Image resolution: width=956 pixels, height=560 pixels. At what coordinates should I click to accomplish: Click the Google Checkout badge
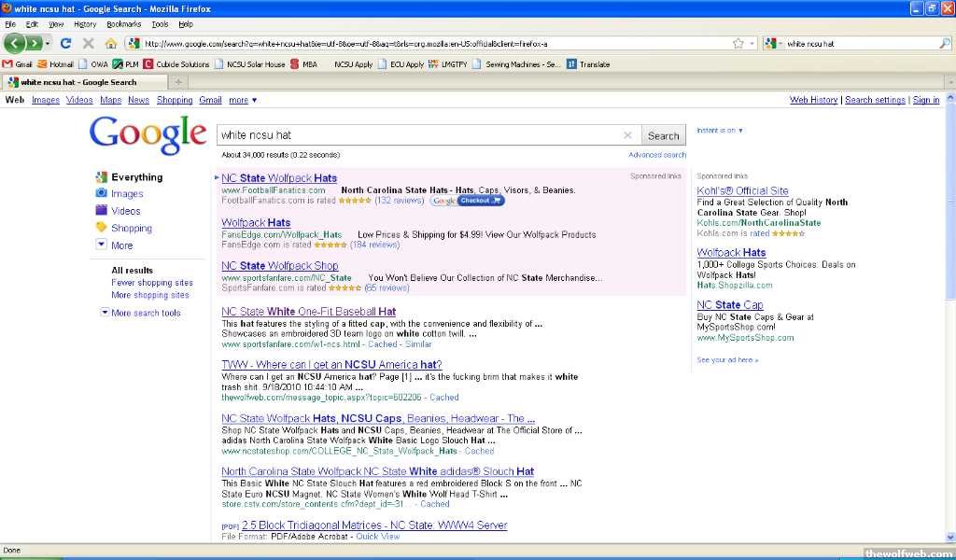pyautogui.click(x=468, y=201)
